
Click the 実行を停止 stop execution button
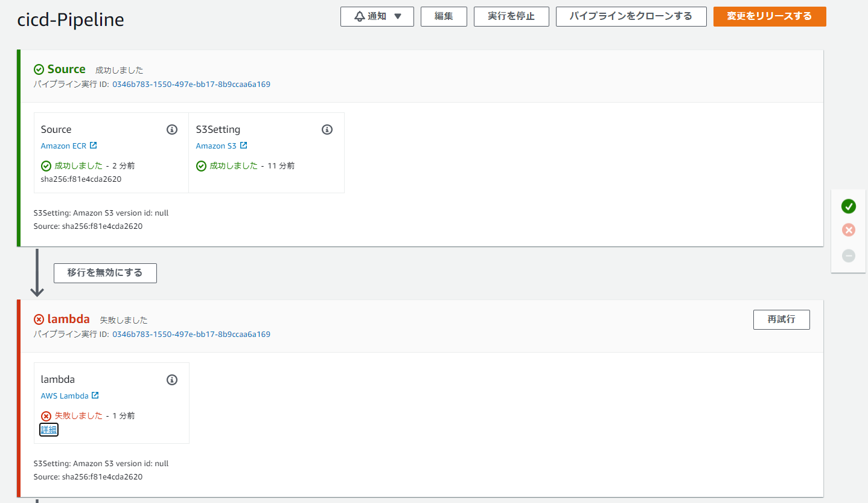(x=511, y=16)
